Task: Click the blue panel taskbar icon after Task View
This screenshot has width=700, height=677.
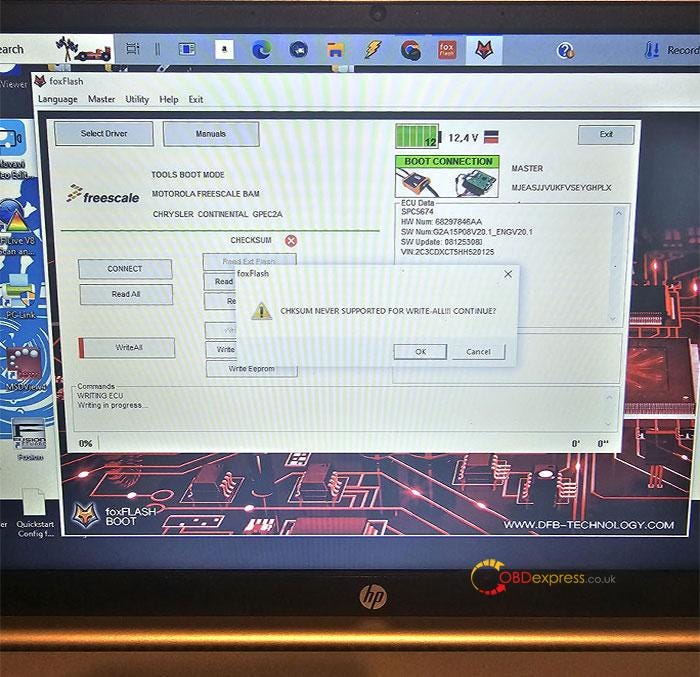Action: 187,49
